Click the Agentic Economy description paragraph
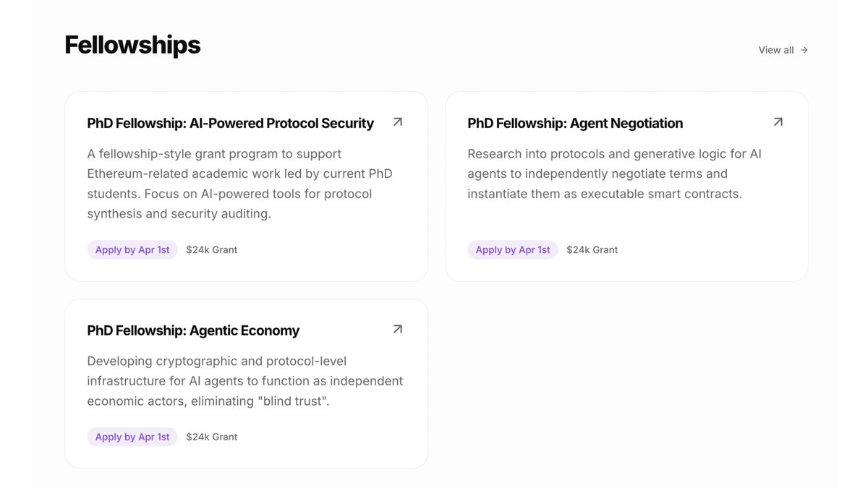Image resolution: width=868 pixels, height=488 pixels. pos(244,381)
